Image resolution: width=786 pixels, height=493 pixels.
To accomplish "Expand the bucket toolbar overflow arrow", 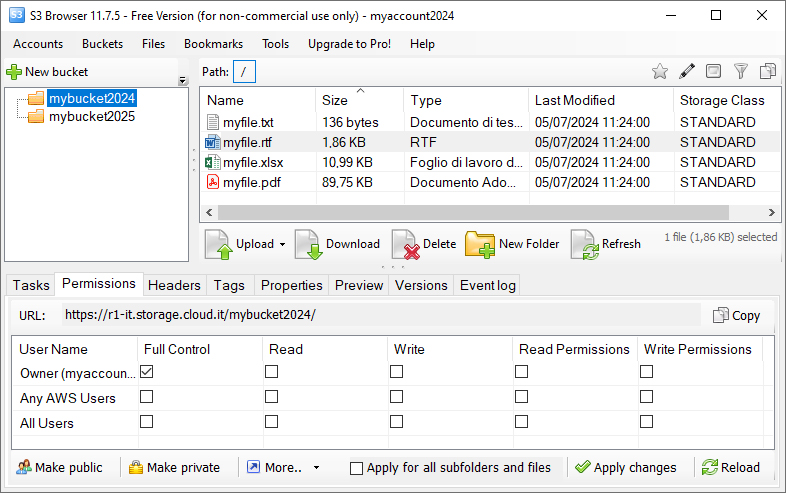I will [182, 80].
